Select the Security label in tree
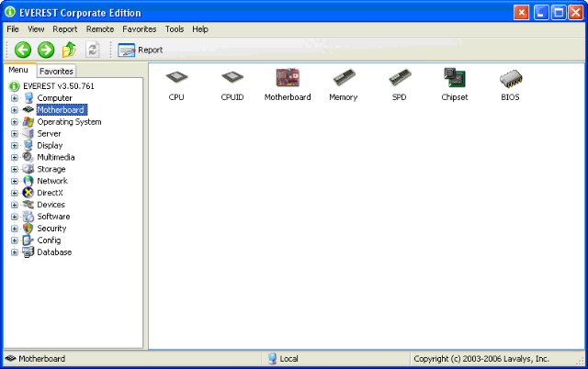Viewport: 588px width, 369px height. coord(51,229)
